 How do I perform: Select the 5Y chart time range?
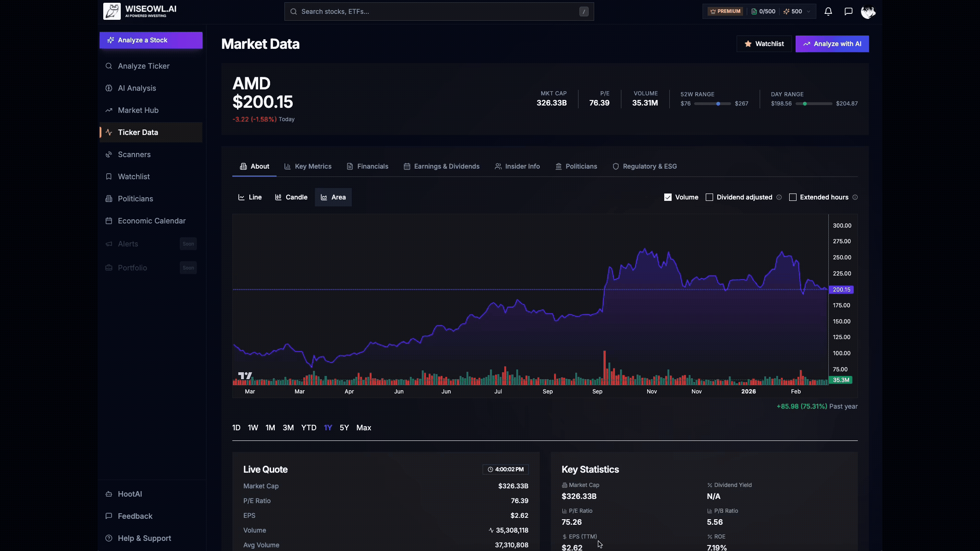click(x=343, y=428)
